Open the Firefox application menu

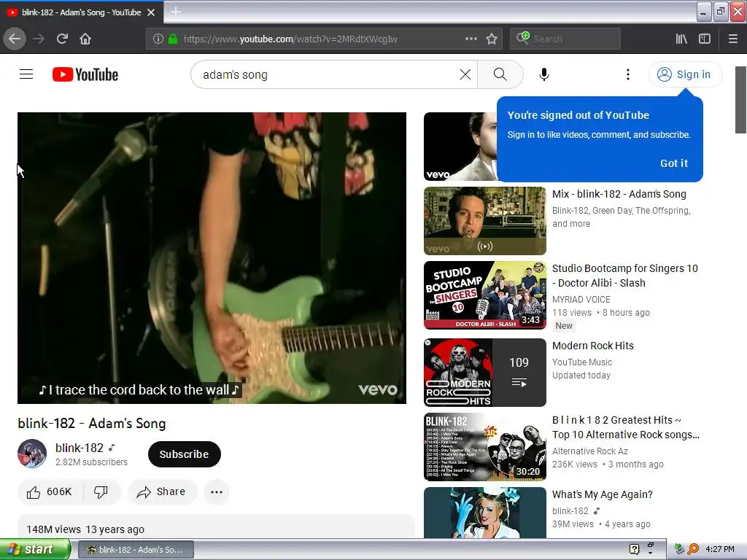tap(732, 39)
